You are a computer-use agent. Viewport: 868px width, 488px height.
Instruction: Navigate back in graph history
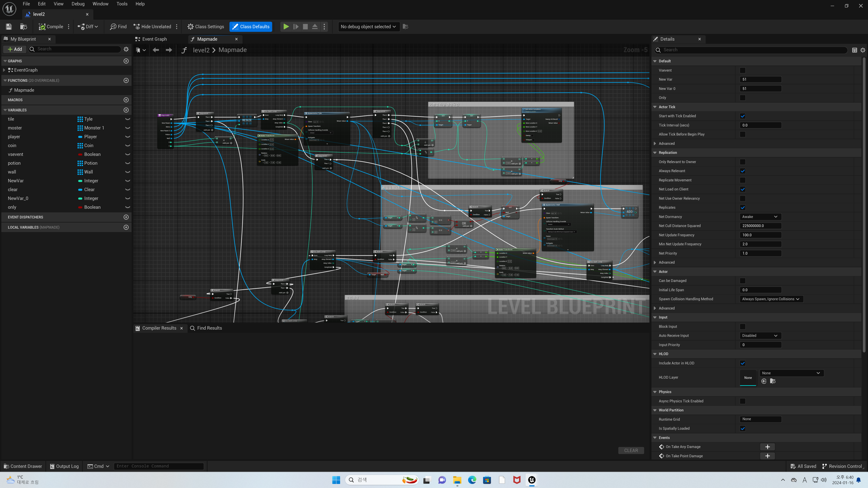156,50
